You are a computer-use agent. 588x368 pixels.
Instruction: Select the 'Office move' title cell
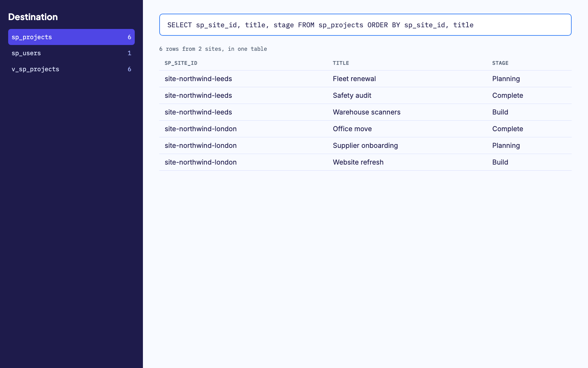[352, 129]
